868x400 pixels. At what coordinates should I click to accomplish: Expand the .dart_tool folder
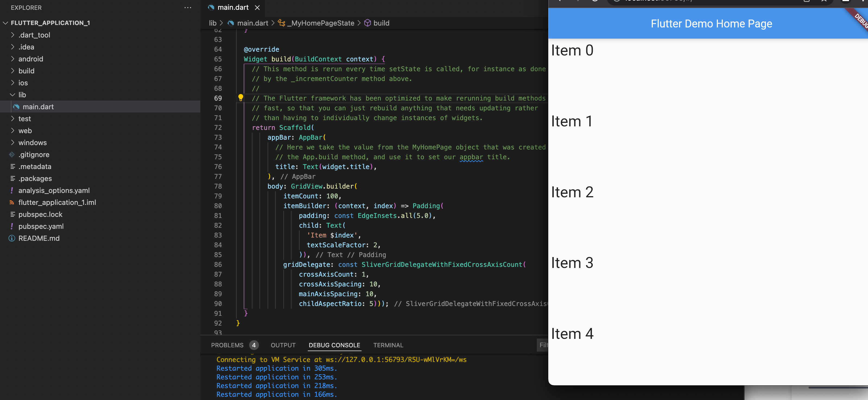point(12,35)
